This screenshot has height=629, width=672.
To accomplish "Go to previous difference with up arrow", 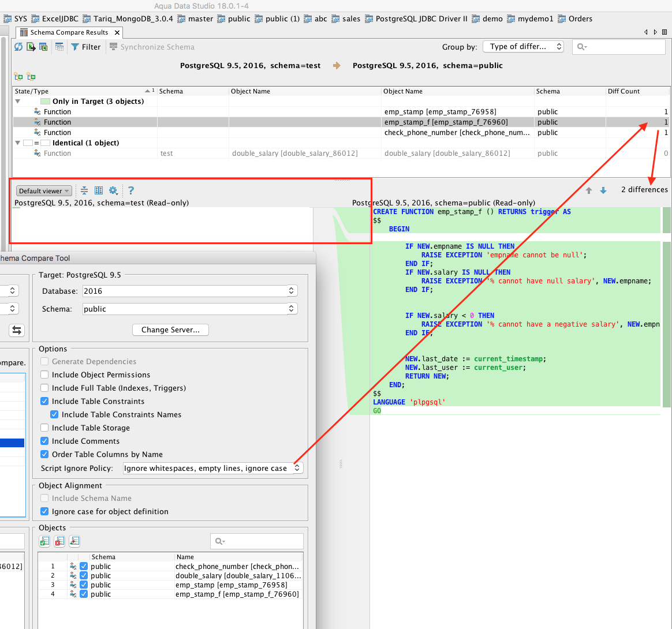I will [x=589, y=190].
